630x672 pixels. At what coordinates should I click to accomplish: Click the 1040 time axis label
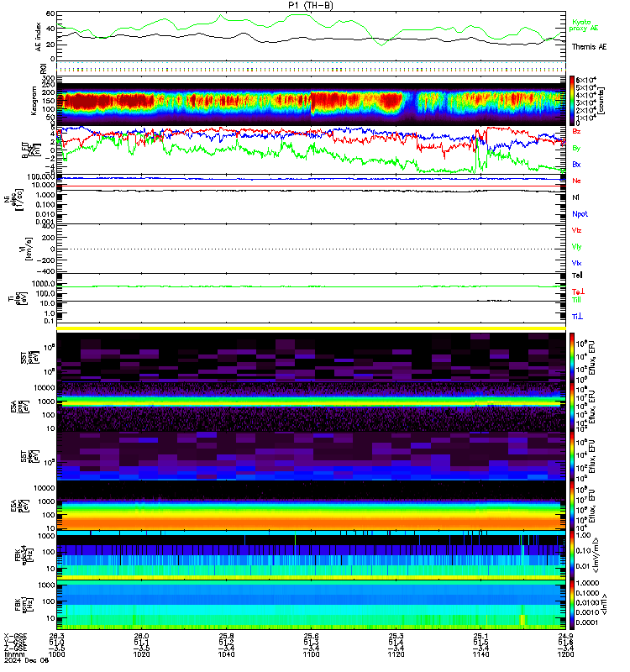coord(226,654)
